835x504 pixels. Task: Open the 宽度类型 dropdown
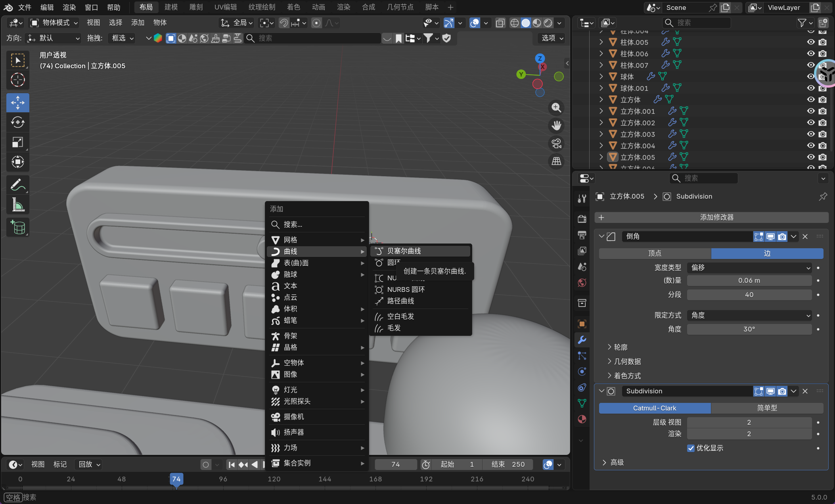point(749,268)
